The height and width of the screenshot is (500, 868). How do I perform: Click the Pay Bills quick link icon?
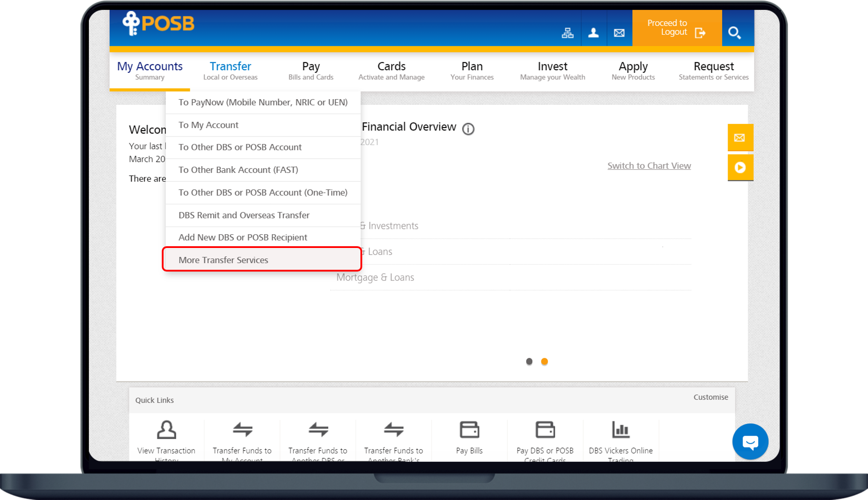pos(469,430)
